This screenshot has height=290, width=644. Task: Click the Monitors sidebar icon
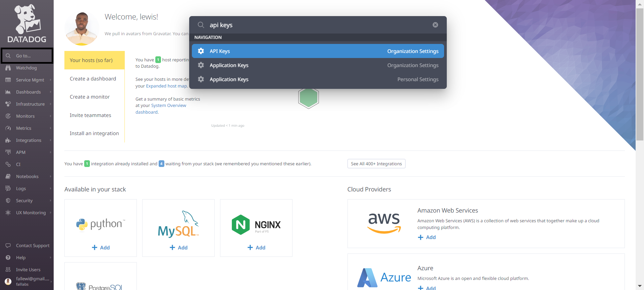8,116
